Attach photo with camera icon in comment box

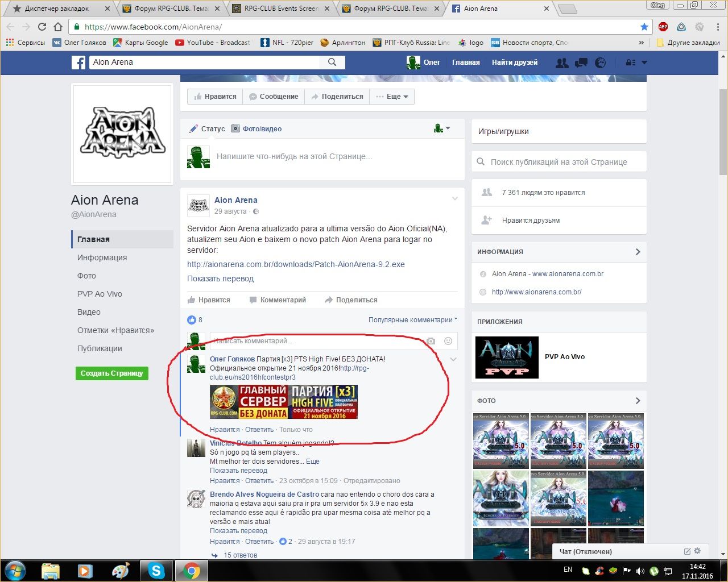431,341
